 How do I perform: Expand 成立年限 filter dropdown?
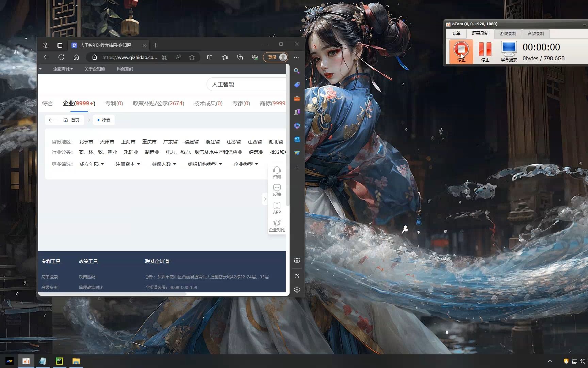click(92, 164)
